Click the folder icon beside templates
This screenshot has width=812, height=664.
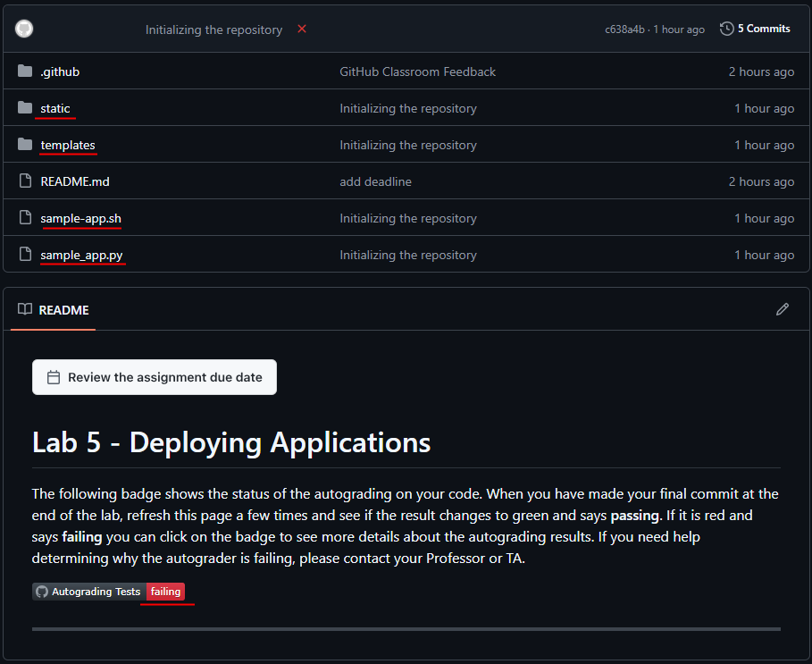[x=25, y=145]
